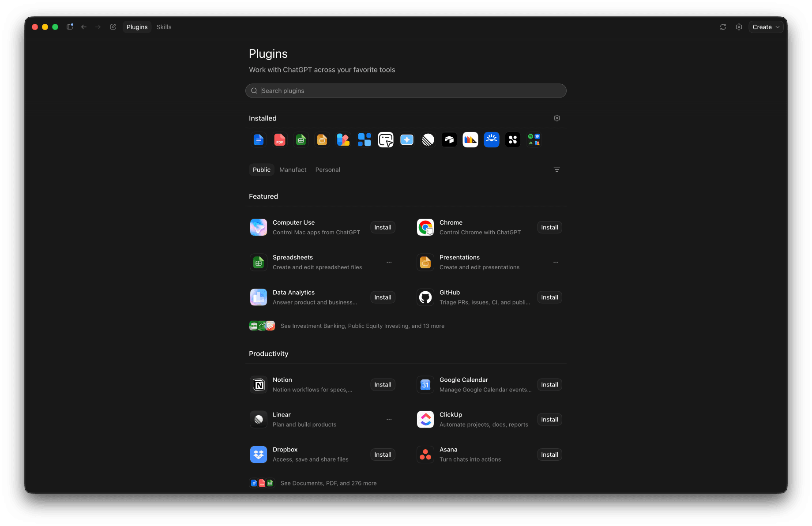Go back with the left arrow

(x=84, y=27)
